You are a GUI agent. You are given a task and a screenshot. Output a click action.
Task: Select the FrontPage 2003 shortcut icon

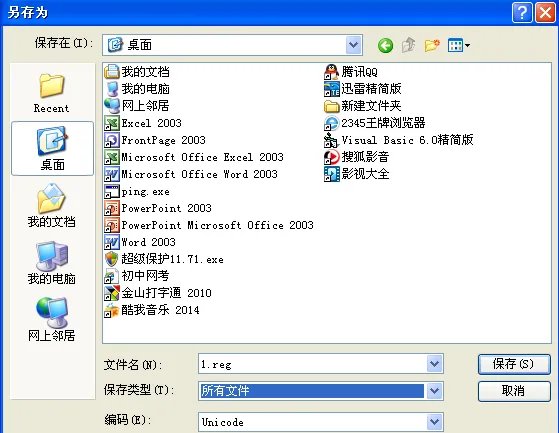pos(112,140)
